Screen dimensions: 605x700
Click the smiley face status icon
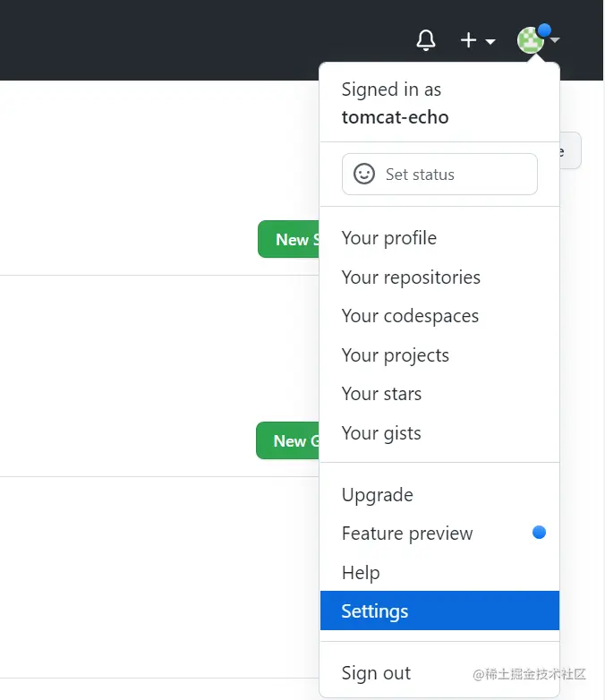364,174
